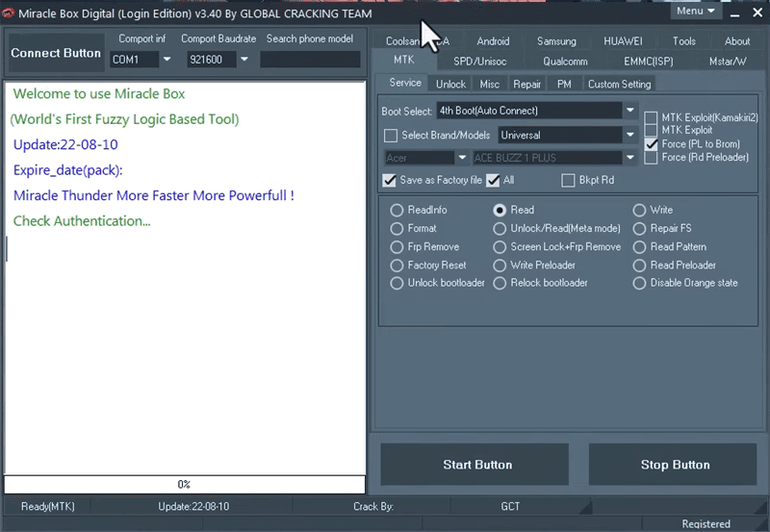Select the Read Preloader option
The image size is (770, 532).
(x=639, y=266)
